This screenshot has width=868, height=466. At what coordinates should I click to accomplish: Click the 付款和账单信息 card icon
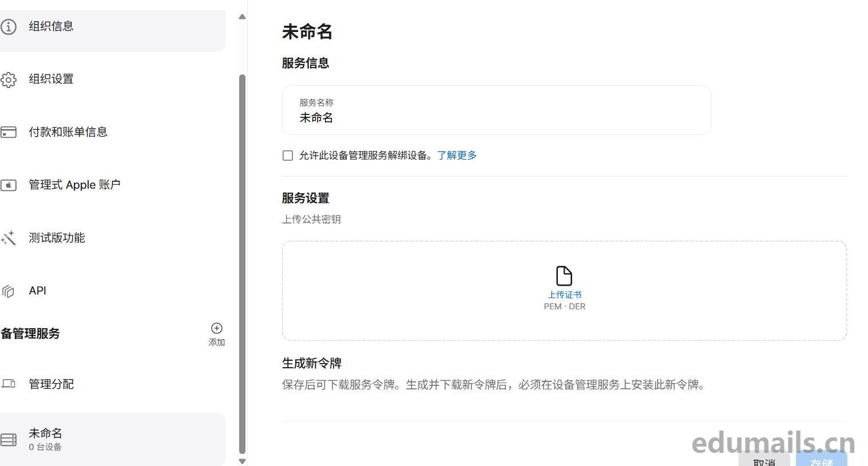point(9,132)
